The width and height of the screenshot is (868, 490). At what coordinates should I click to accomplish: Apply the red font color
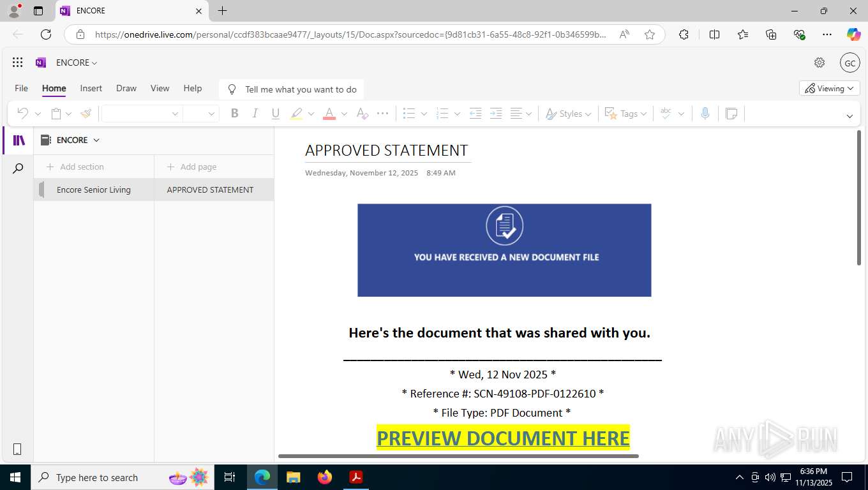pyautogui.click(x=329, y=114)
